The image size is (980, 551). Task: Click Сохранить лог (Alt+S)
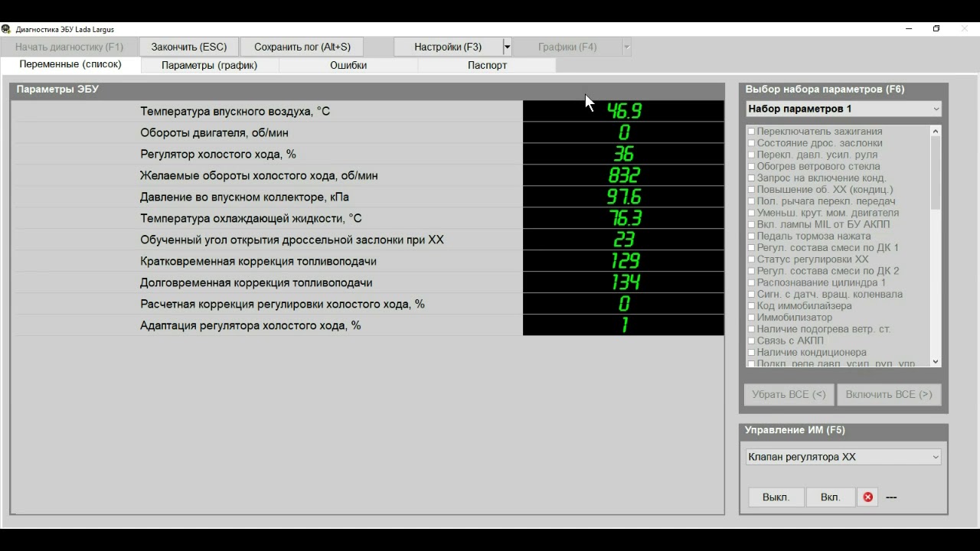302,47
